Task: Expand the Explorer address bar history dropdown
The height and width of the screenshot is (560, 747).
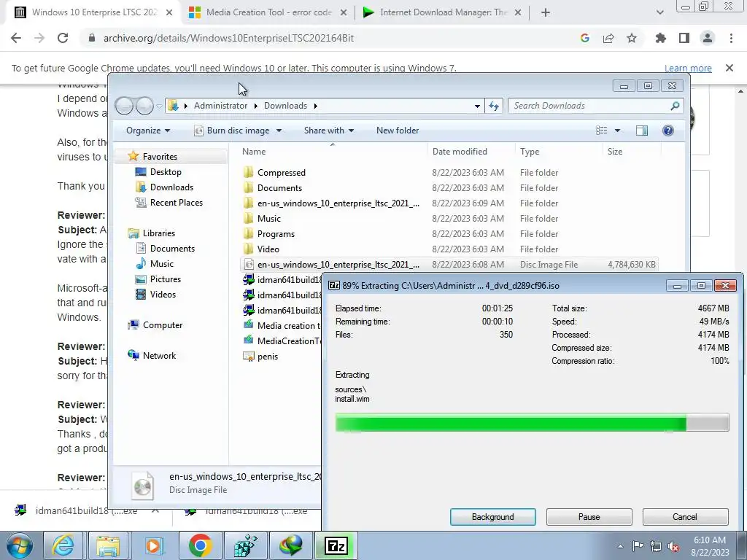Action: pyautogui.click(x=477, y=106)
